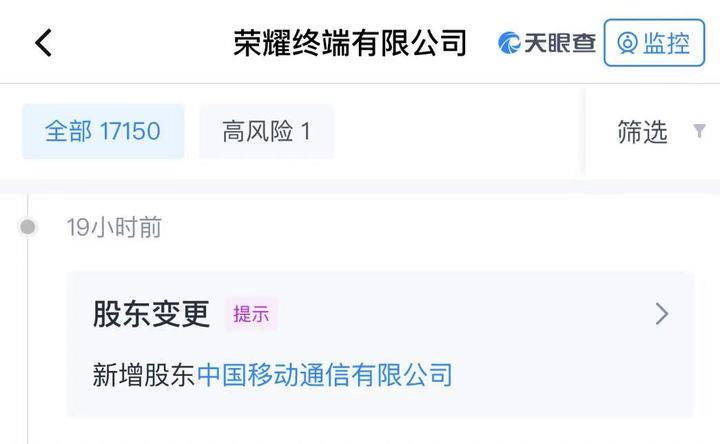Click the 监控 monitor button
The height and width of the screenshot is (444, 720).
coord(654,43)
